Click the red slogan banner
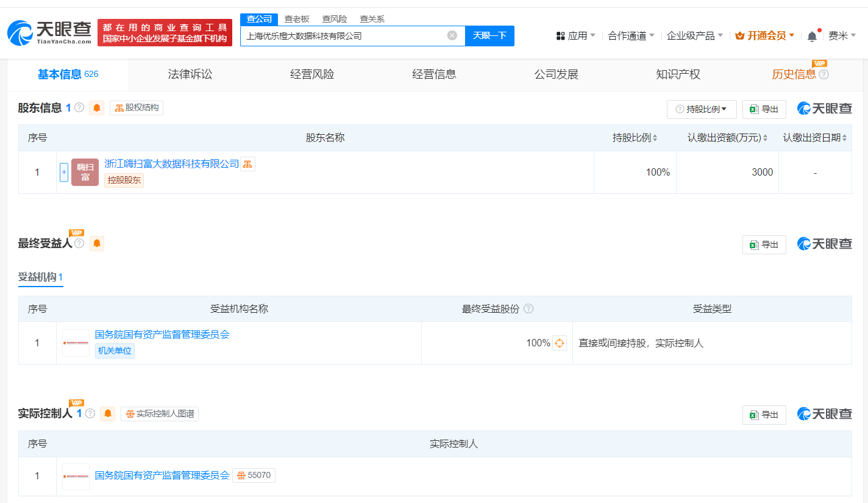This screenshot has width=868, height=503. click(x=165, y=32)
